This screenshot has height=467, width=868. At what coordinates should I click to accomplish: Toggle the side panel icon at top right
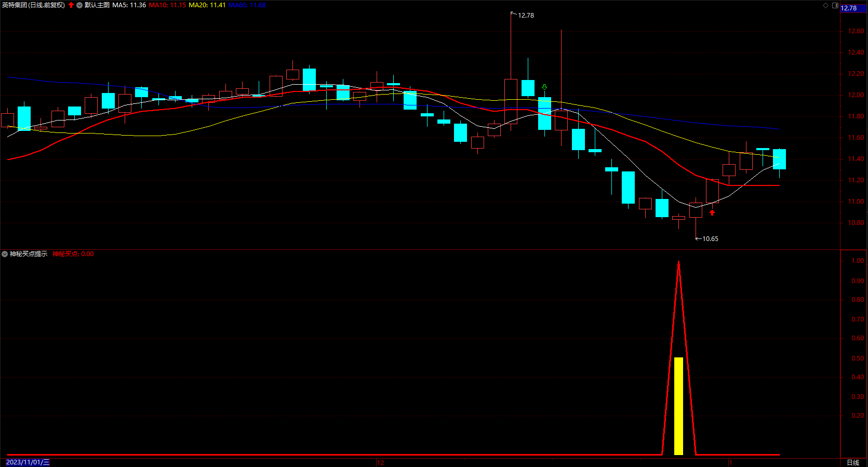(835, 6)
